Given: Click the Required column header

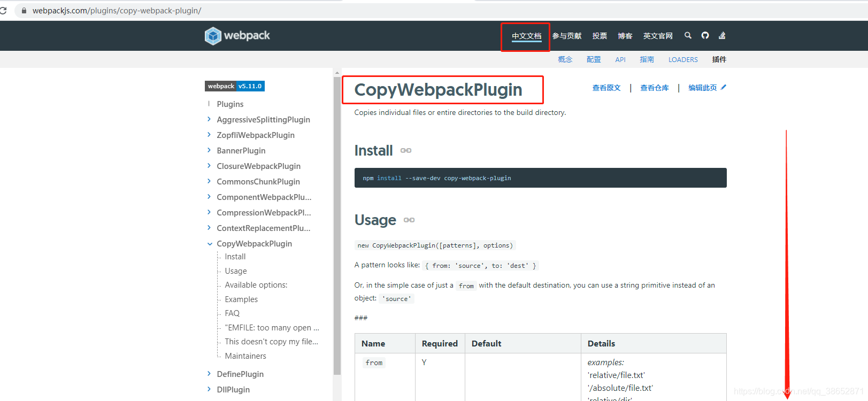Looking at the screenshot, I should (x=440, y=344).
